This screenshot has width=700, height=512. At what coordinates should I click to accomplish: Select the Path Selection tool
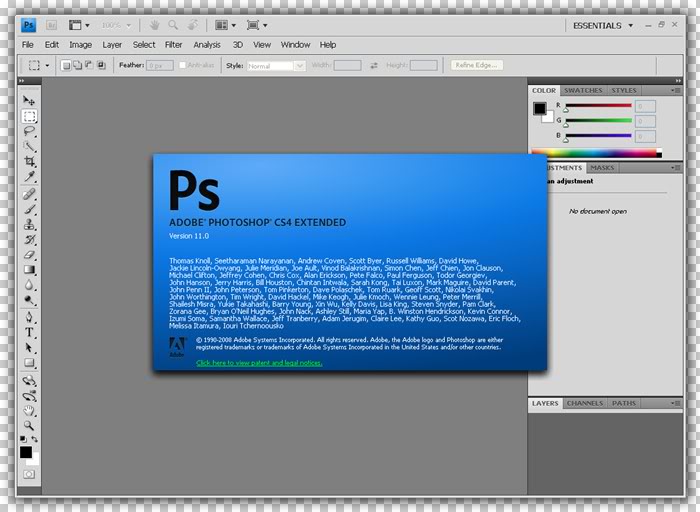[29, 348]
